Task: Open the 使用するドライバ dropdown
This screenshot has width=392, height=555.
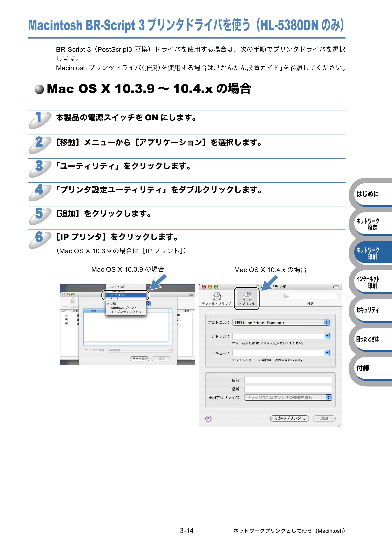Action: click(288, 397)
